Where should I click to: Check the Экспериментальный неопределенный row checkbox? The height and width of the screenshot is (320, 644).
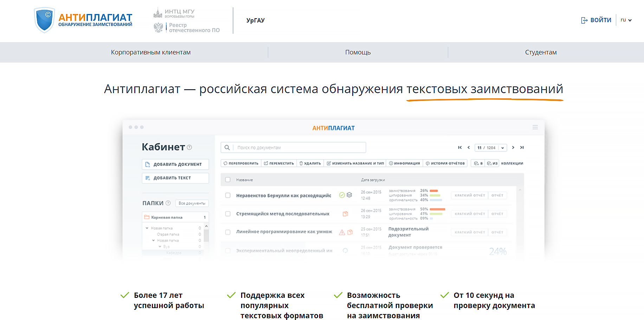228,251
